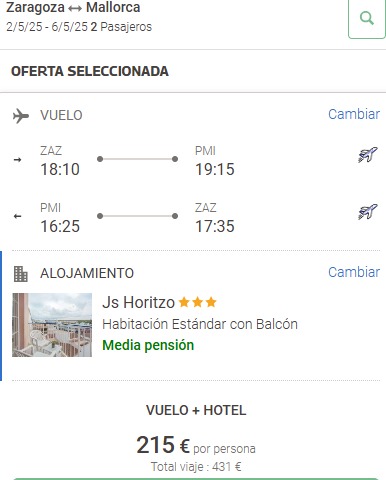386x480 pixels.
Task: Click the return left-arrow icon
Action: [17, 216]
